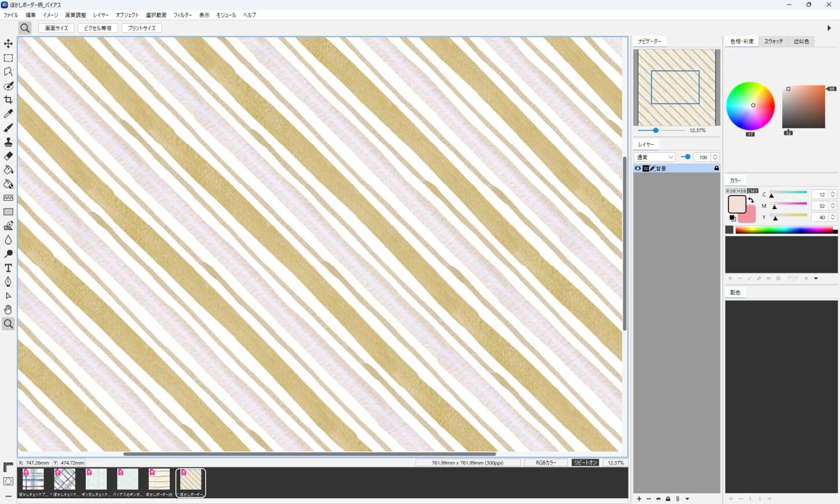Open the ヘルプ menu
This screenshot has height=504, width=840.
click(x=250, y=15)
